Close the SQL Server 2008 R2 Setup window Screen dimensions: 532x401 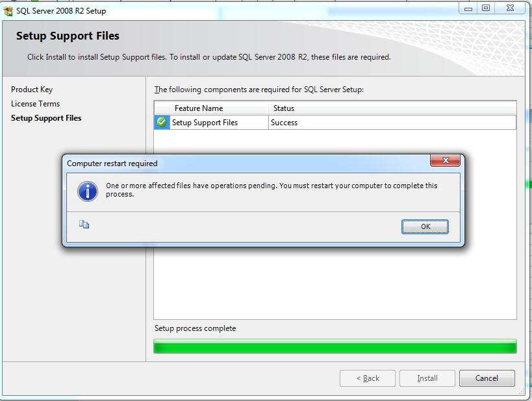pyautogui.click(x=510, y=8)
